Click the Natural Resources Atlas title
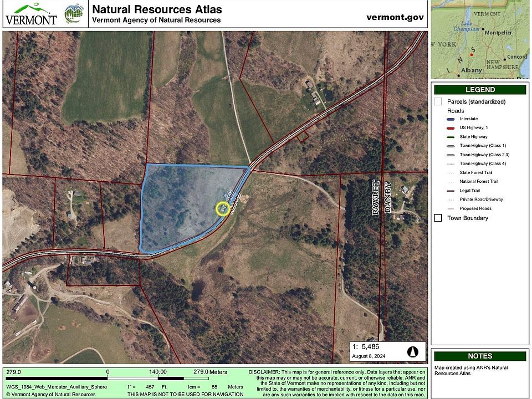Screen dimensions: 532x399 coord(157,9)
